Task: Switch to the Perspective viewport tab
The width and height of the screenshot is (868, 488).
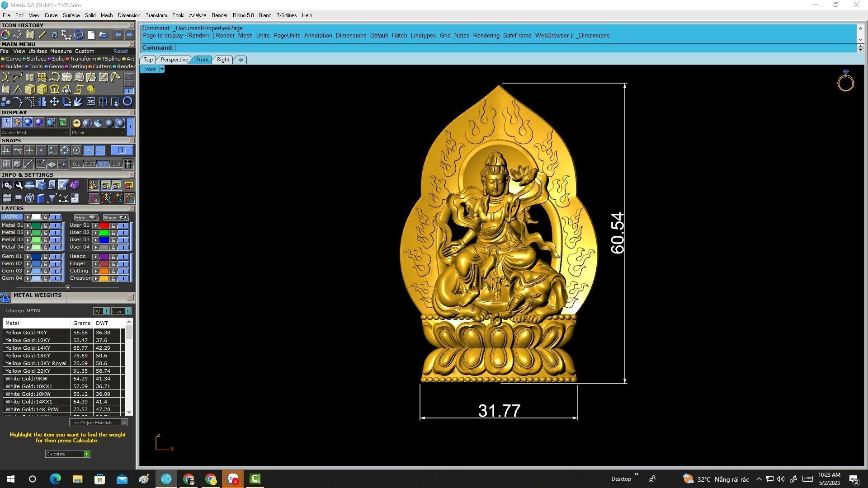Action: (x=174, y=60)
